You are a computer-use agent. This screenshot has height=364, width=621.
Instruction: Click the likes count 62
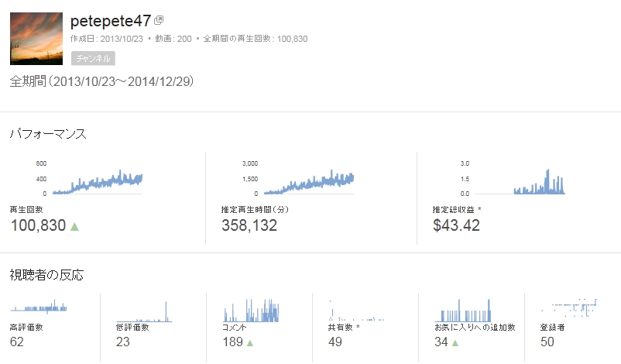[x=16, y=342]
